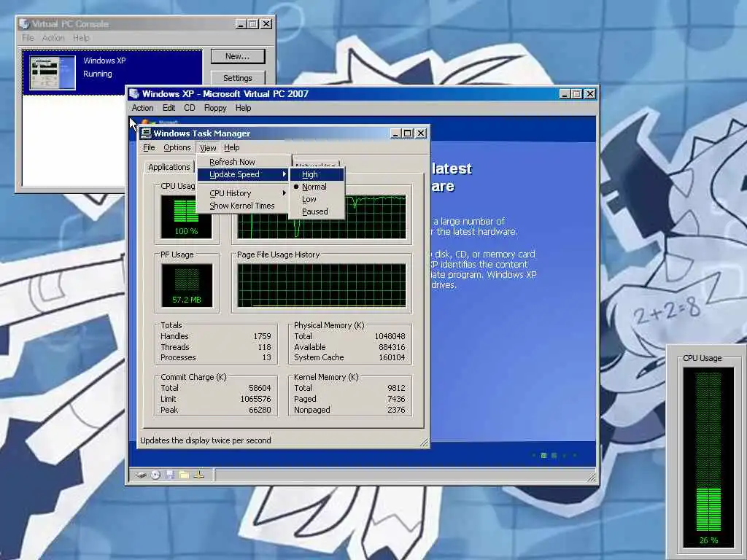Image resolution: width=747 pixels, height=560 pixels.
Task: Open the Help menu in Virtual PC Console
Action: (81, 38)
